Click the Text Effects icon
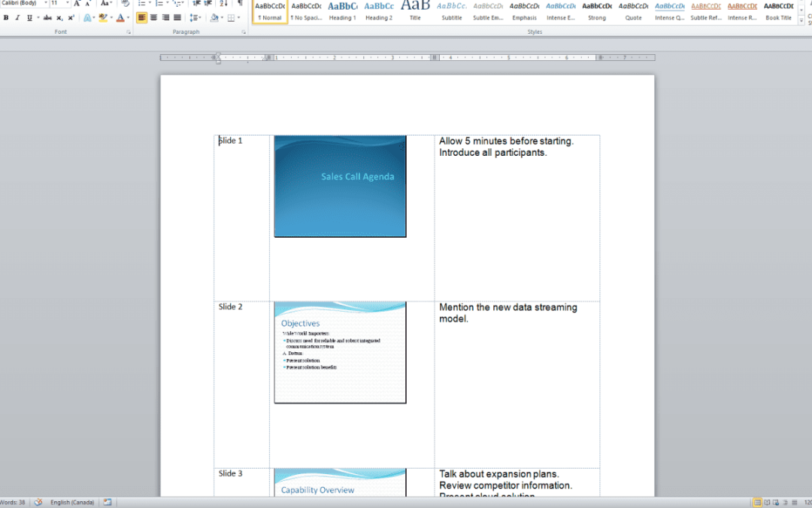This screenshot has height=508, width=812. pos(86,17)
